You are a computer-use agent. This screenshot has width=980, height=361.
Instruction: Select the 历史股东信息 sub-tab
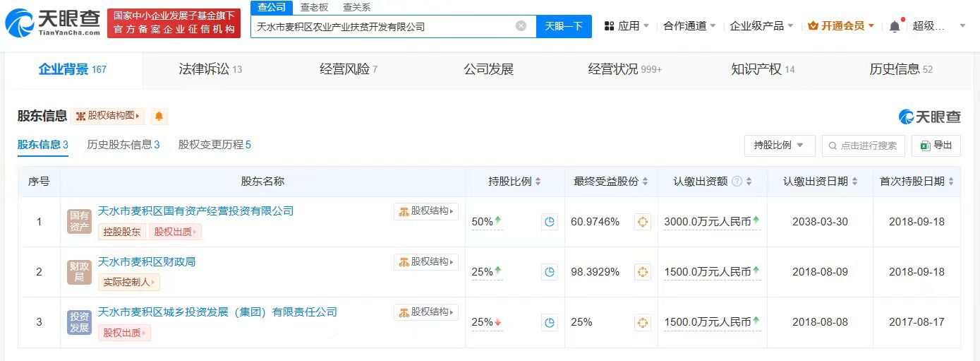(x=123, y=145)
